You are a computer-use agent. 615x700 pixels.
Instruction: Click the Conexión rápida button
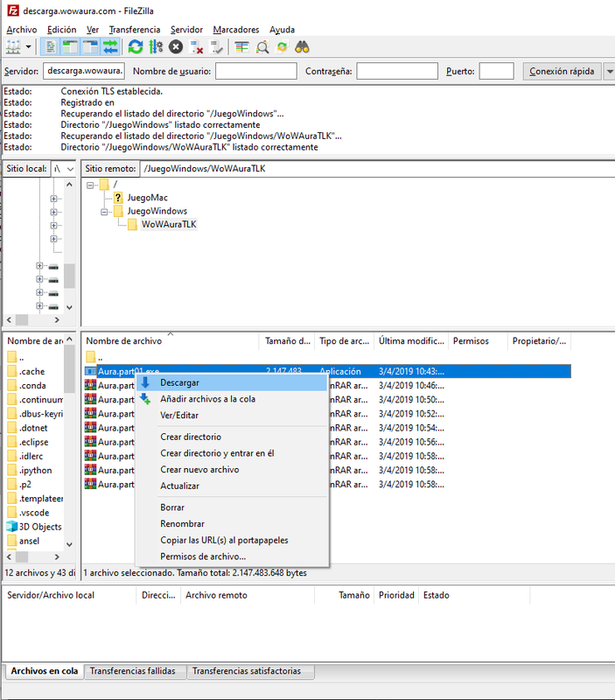tap(562, 72)
